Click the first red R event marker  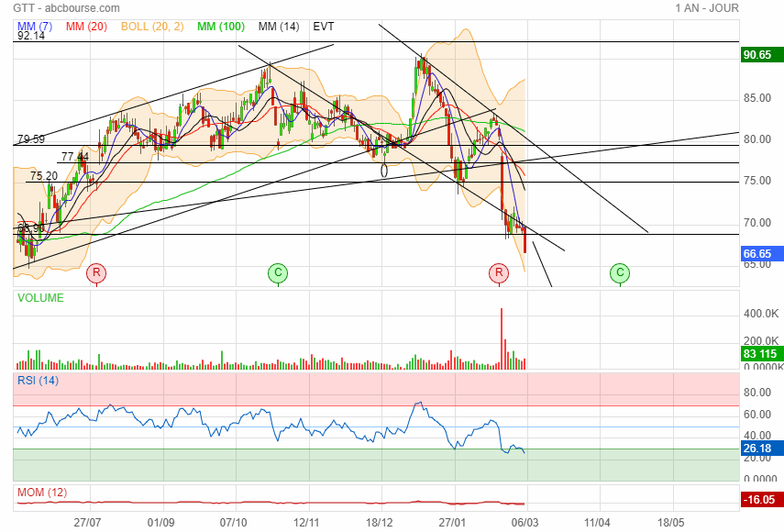coord(96,273)
